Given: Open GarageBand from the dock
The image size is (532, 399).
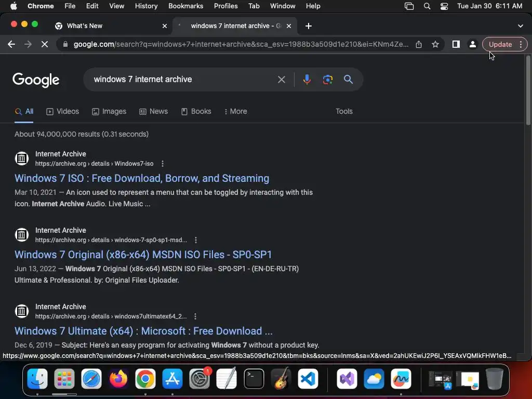Looking at the screenshot, I should tap(281, 379).
